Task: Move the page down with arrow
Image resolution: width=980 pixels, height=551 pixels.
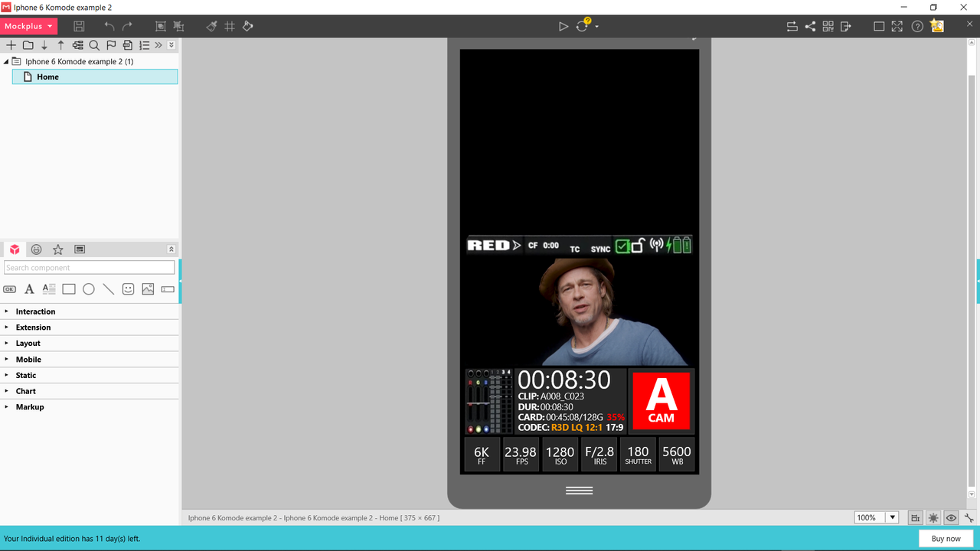Action: click(44, 45)
